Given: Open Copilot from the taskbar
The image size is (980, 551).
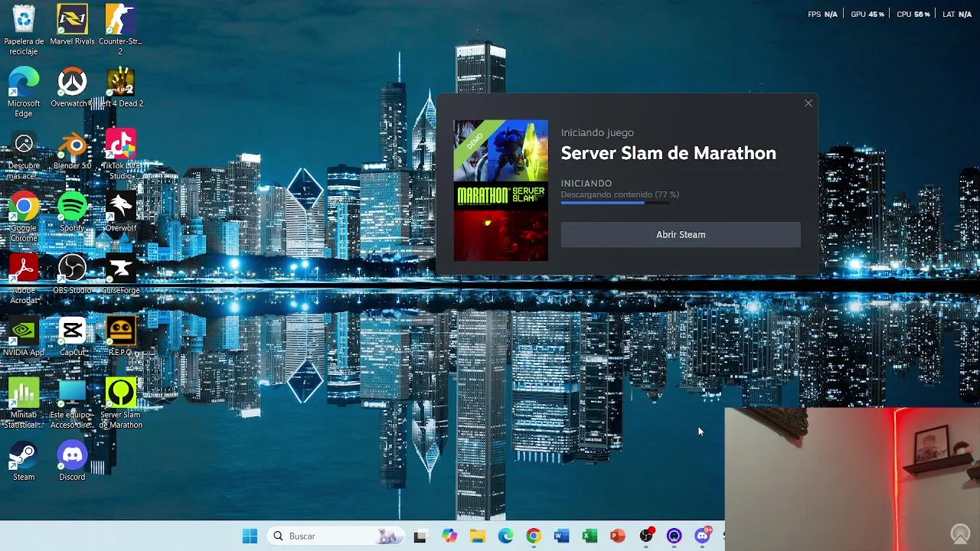Looking at the screenshot, I should [x=449, y=536].
